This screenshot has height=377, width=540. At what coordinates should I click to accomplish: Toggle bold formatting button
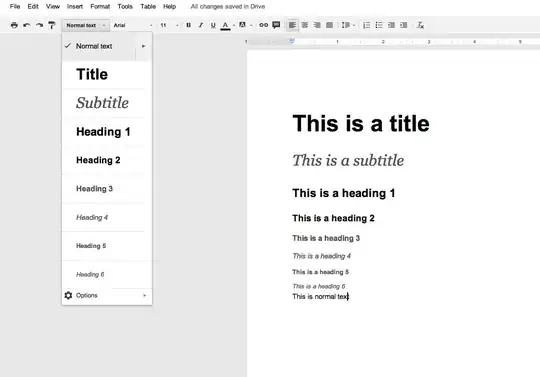188,25
